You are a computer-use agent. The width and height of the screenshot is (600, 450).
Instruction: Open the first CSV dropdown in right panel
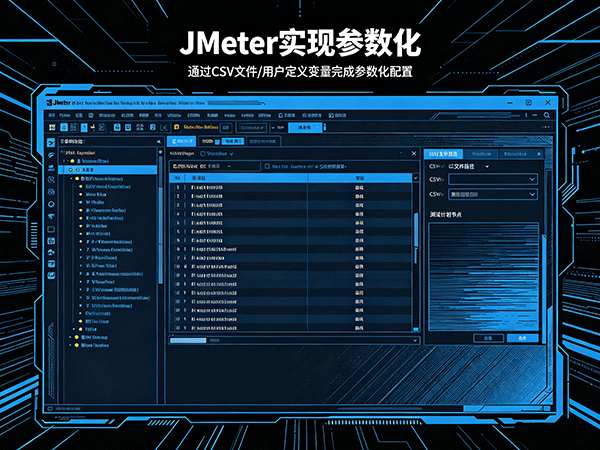[490, 179]
